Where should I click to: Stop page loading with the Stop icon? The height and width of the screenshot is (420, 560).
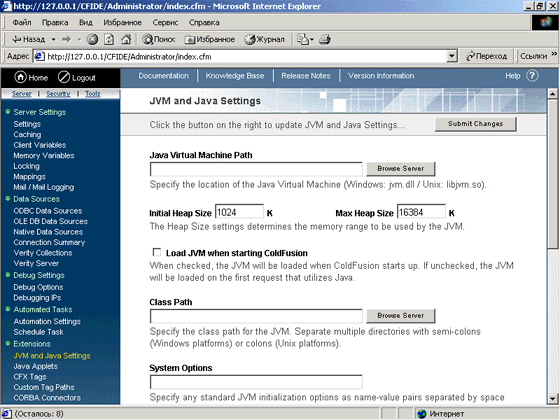[92, 39]
